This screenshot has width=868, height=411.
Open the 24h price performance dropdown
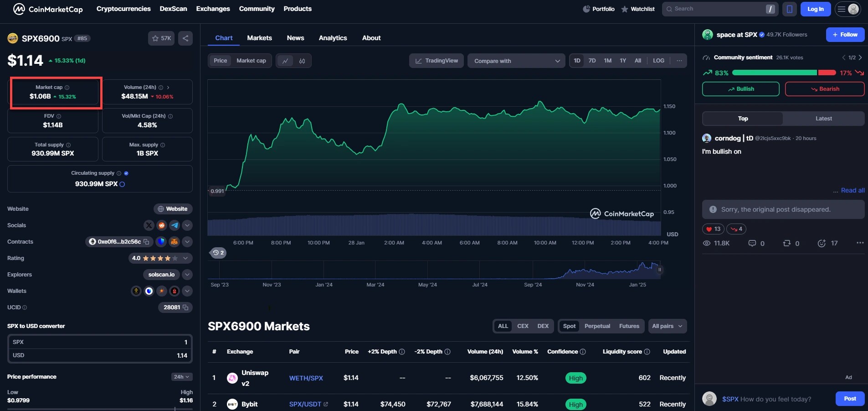(x=181, y=377)
